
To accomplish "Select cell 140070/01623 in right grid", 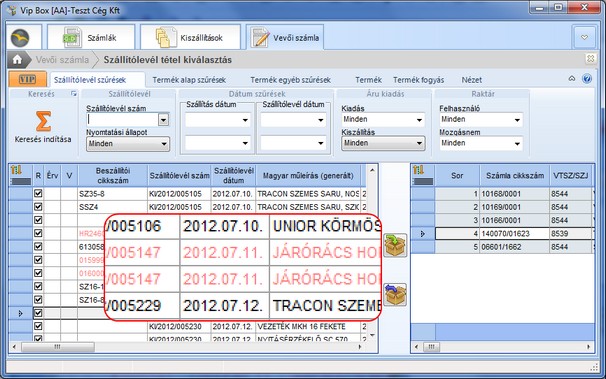I will pos(515,233).
